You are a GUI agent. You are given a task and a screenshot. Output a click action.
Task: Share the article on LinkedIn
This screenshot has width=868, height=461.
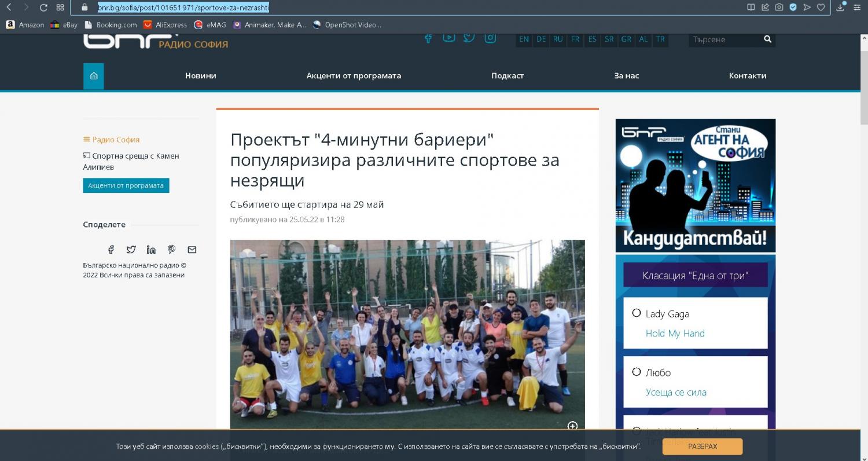pyautogui.click(x=151, y=250)
